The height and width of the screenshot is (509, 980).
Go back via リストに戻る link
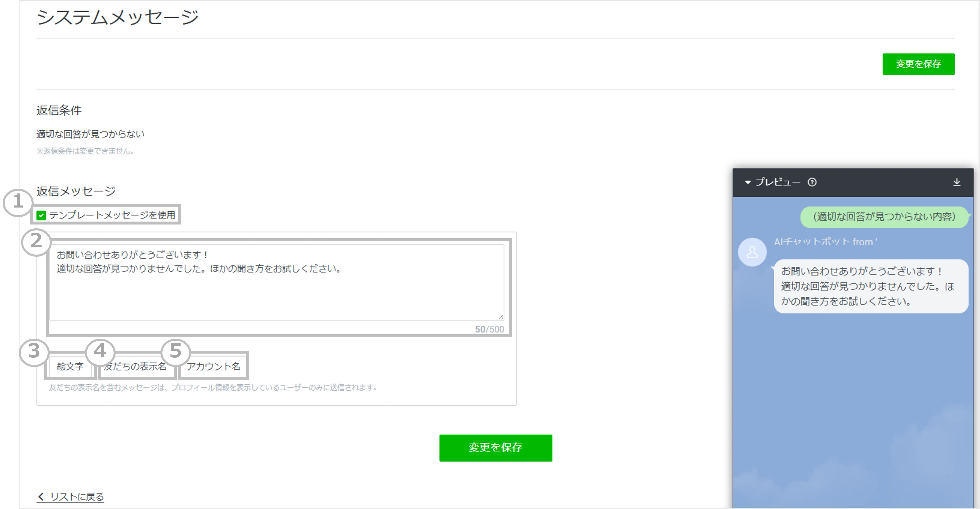(x=77, y=496)
